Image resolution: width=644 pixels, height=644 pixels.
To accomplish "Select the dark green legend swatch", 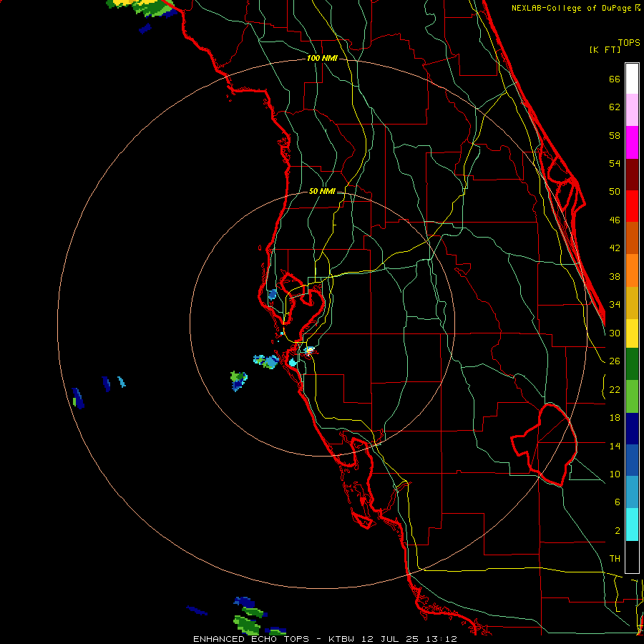I will pos(632,364).
